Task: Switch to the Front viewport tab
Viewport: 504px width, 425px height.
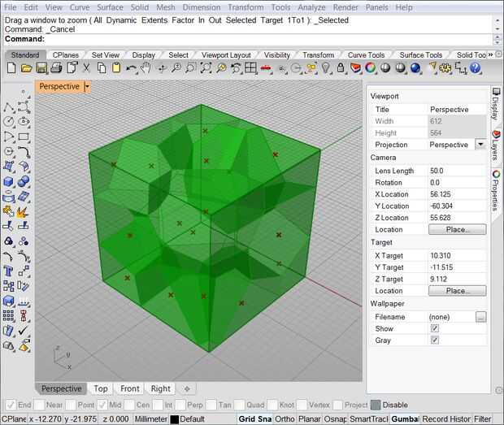Action: tap(130, 388)
